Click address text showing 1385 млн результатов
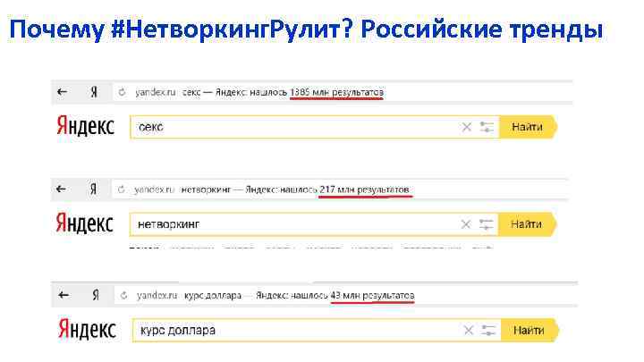The image size is (644, 362). point(337,92)
